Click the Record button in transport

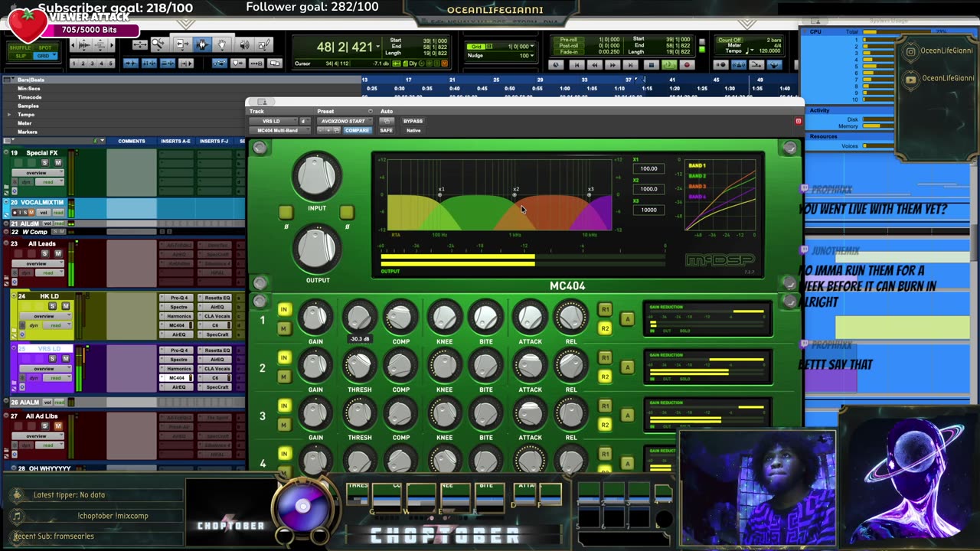[686, 65]
